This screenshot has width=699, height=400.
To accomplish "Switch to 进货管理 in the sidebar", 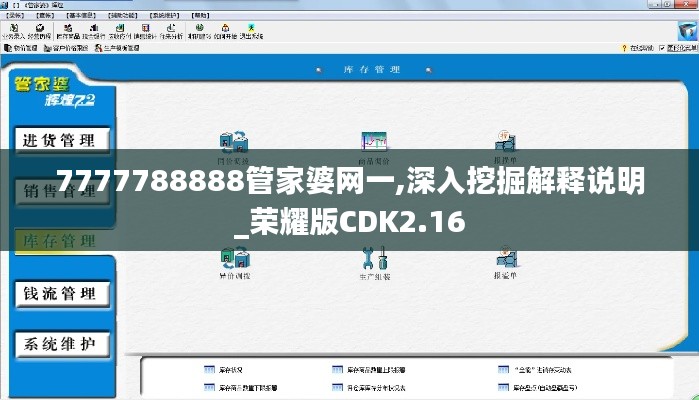I will (x=62, y=140).
